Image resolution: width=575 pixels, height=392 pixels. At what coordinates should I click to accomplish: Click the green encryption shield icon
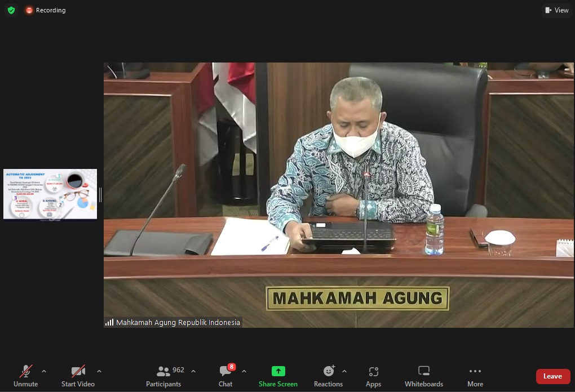[x=11, y=10]
